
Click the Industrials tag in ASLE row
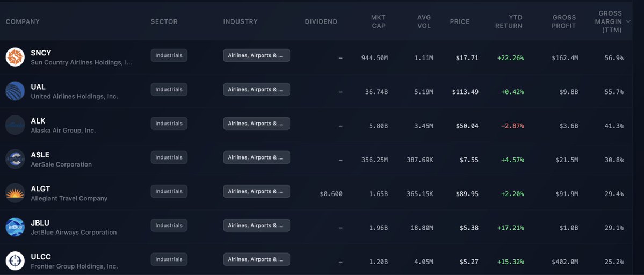(x=169, y=157)
